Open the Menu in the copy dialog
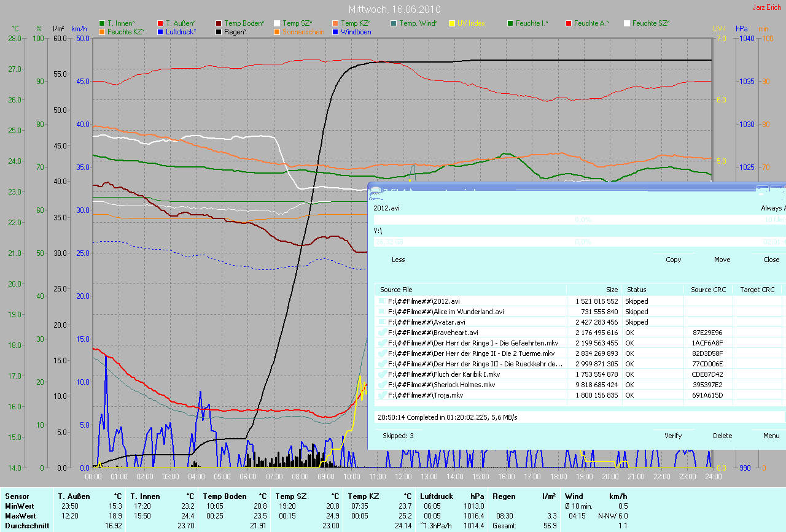The height and width of the screenshot is (532, 786). [771, 436]
